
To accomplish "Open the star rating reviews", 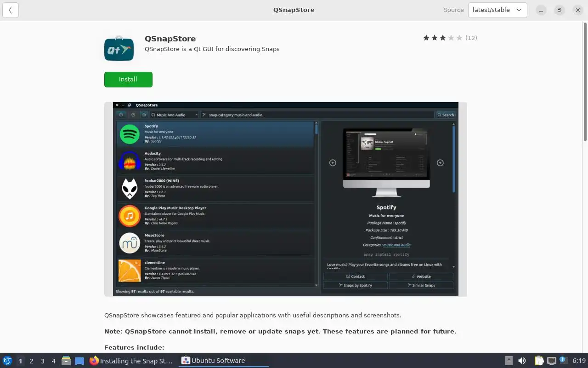I will pos(442,38).
